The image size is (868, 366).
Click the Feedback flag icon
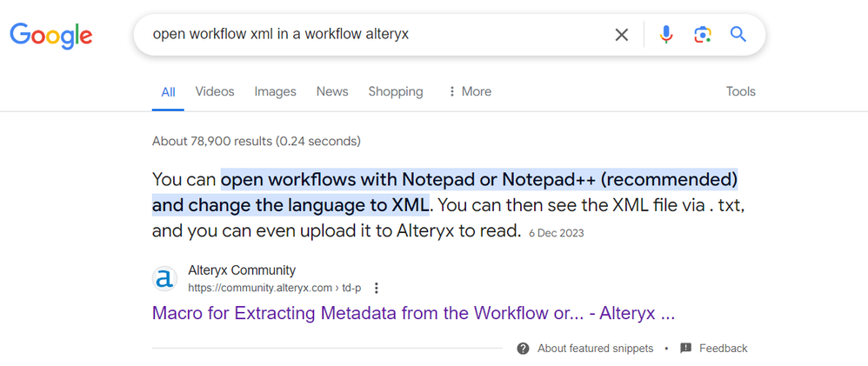click(686, 349)
